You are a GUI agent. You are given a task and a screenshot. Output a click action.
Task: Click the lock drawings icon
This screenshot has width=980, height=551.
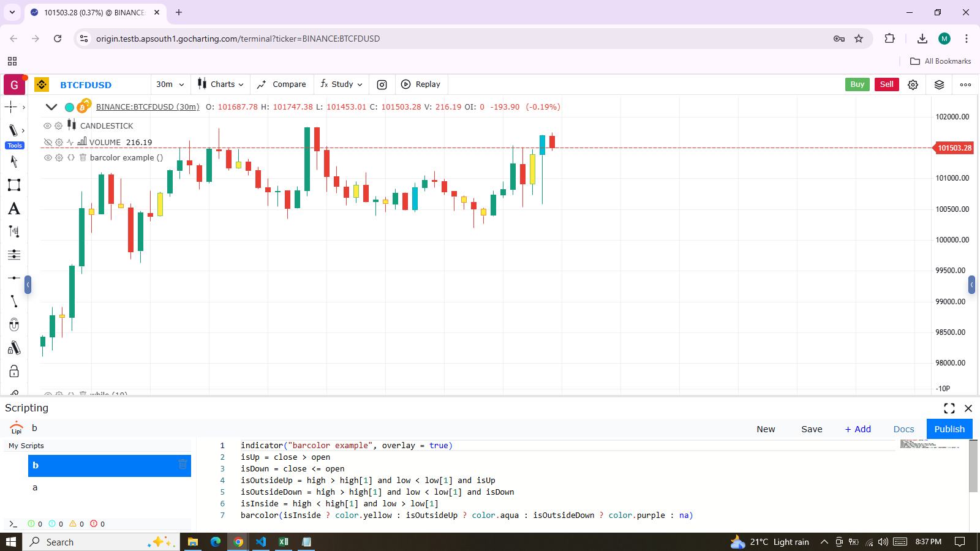pyautogui.click(x=14, y=372)
